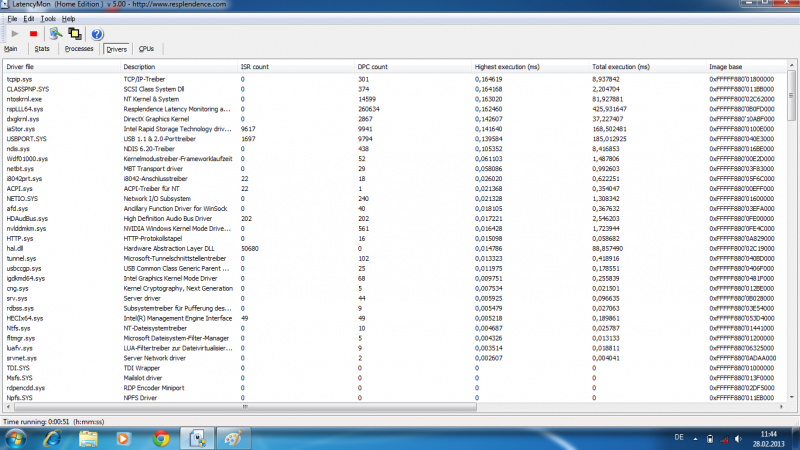
Task: Open the blue help question mark icon
Action: 97,34
